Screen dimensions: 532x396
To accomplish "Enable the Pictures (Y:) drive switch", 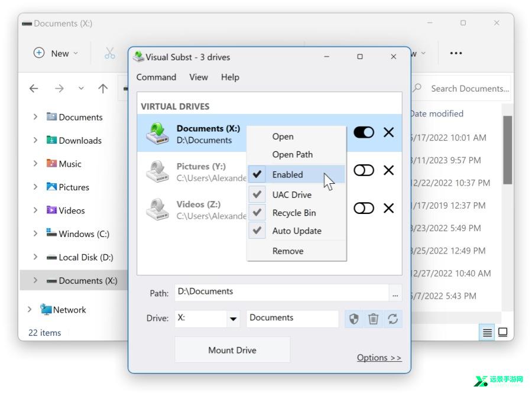I will click(x=364, y=170).
